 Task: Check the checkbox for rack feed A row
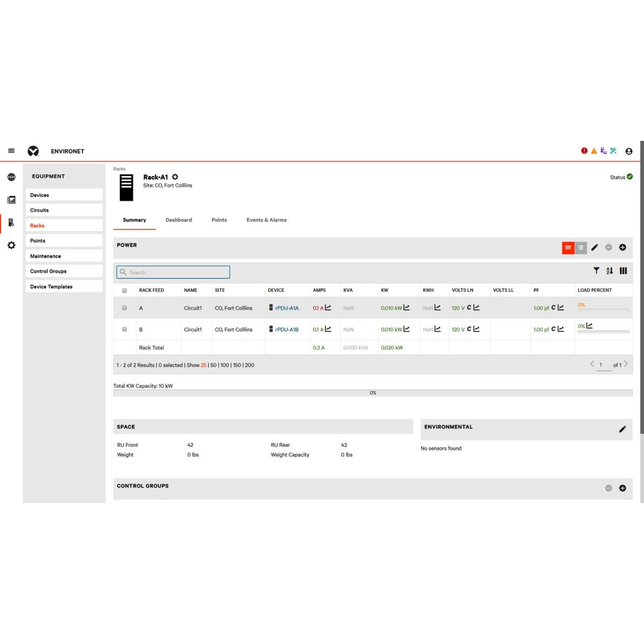pyautogui.click(x=124, y=308)
